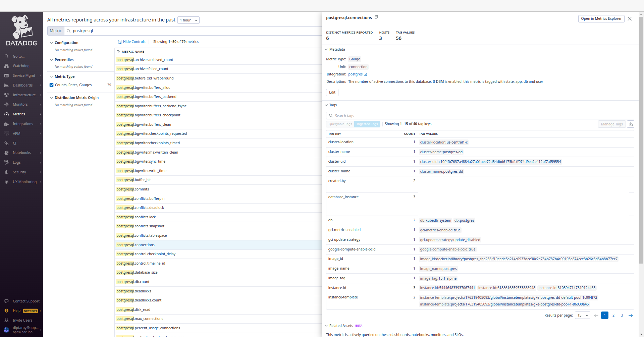Select Metrics in the sidebar menu
This screenshot has height=337, width=644.
18,114
